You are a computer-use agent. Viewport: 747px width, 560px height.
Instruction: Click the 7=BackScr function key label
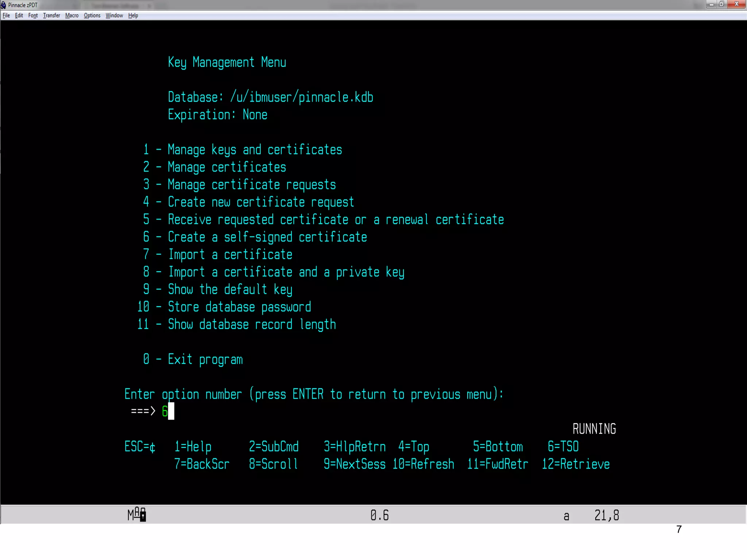click(x=202, y=464)
